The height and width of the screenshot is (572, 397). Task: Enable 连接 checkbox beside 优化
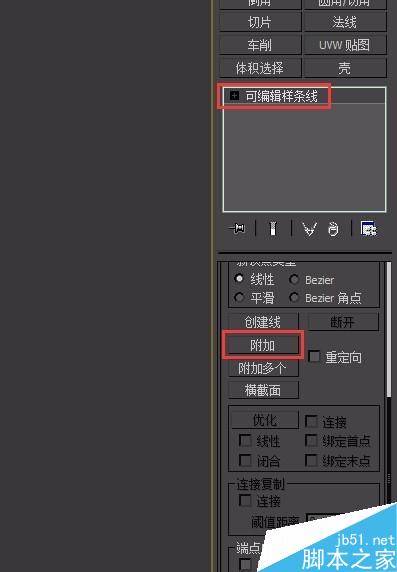pos(311,421)
